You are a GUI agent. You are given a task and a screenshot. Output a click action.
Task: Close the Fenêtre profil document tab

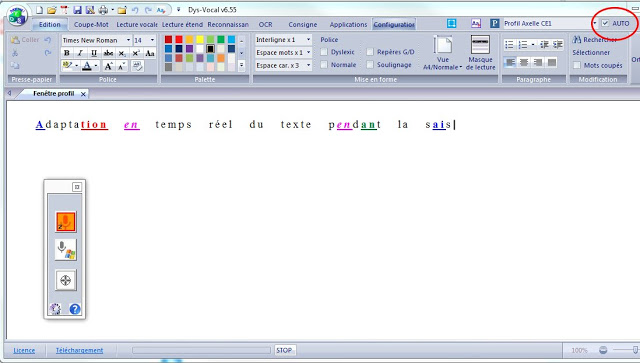tap(83, 94)
